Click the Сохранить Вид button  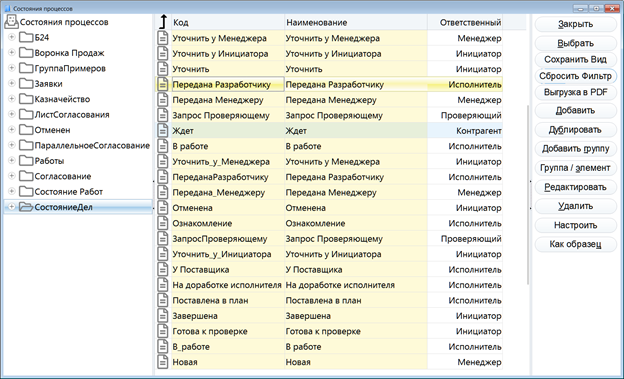click(575, 59)
